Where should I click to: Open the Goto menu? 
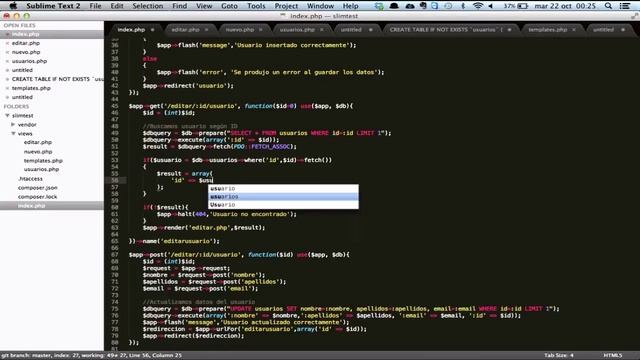(x=229, y=6)
